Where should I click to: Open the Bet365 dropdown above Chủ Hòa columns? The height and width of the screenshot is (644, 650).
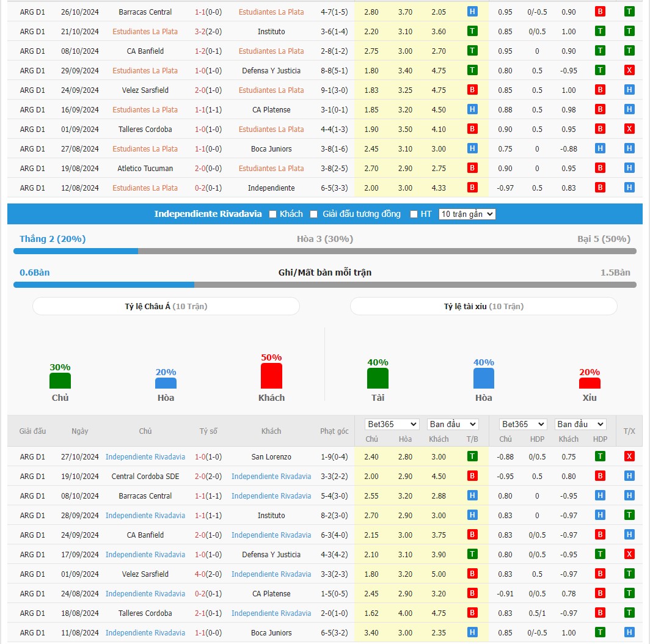[392, 424]
